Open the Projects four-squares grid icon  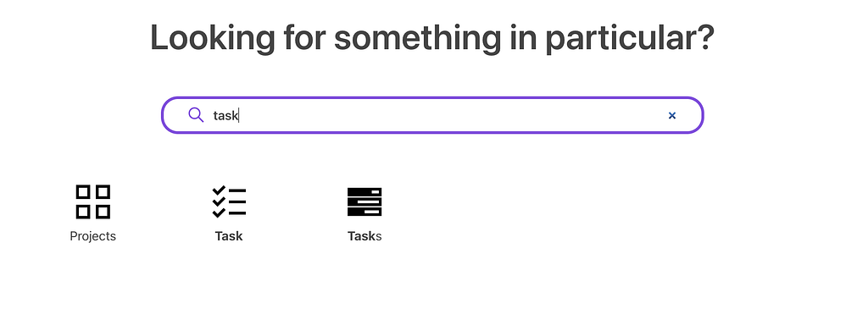(x=93, y=201)
